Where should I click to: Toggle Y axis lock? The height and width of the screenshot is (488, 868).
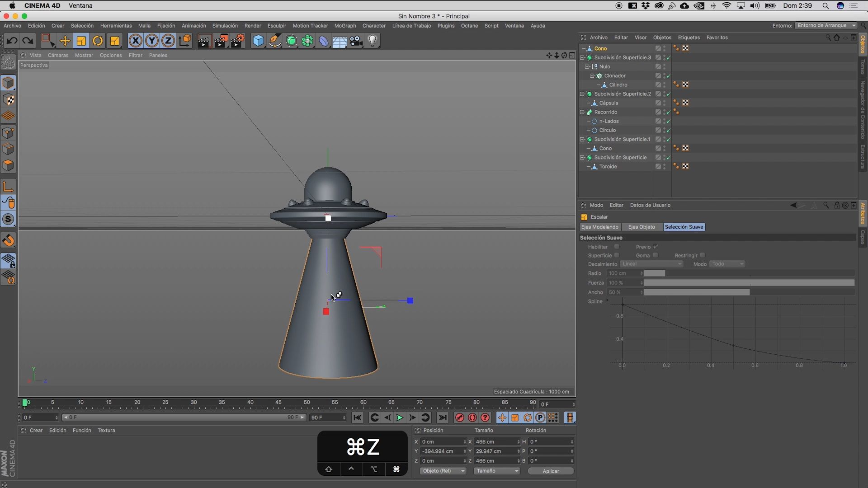tap(152, 41)
